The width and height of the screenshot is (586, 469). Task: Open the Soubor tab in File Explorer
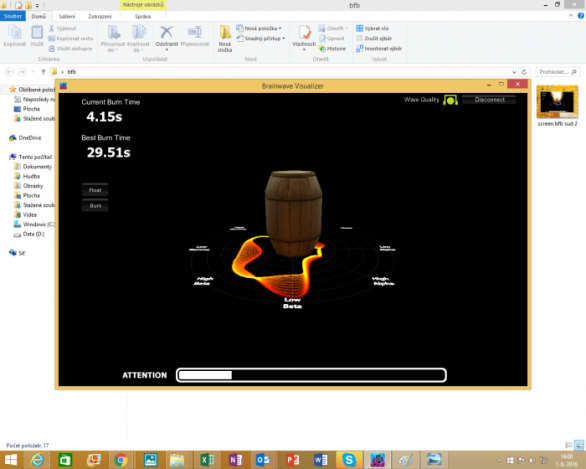tap(13, 16)
